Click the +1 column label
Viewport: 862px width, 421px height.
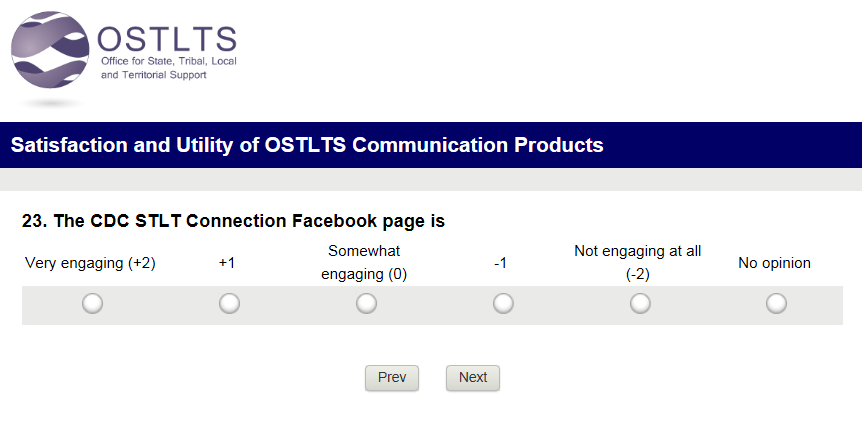click(x=227, y=263)
